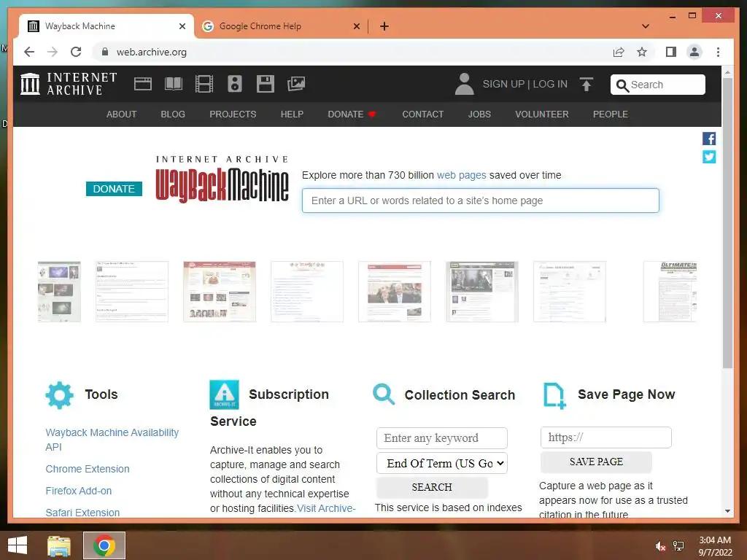Click the page vertical scrollbar
The image size is (747, 560).
click(727, 223)
